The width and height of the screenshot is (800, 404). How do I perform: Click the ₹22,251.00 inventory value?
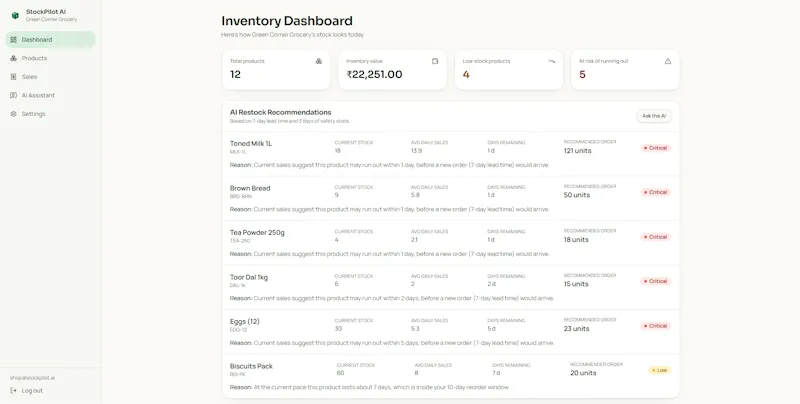coord(374,74)
